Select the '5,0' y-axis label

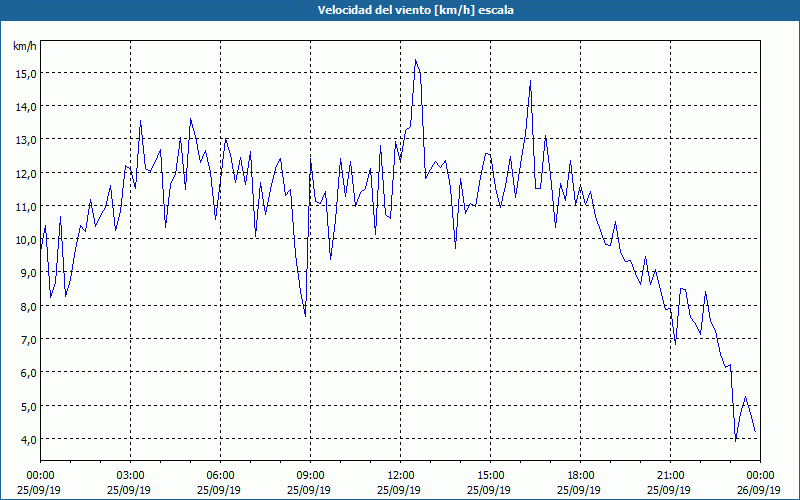[29, 407]
